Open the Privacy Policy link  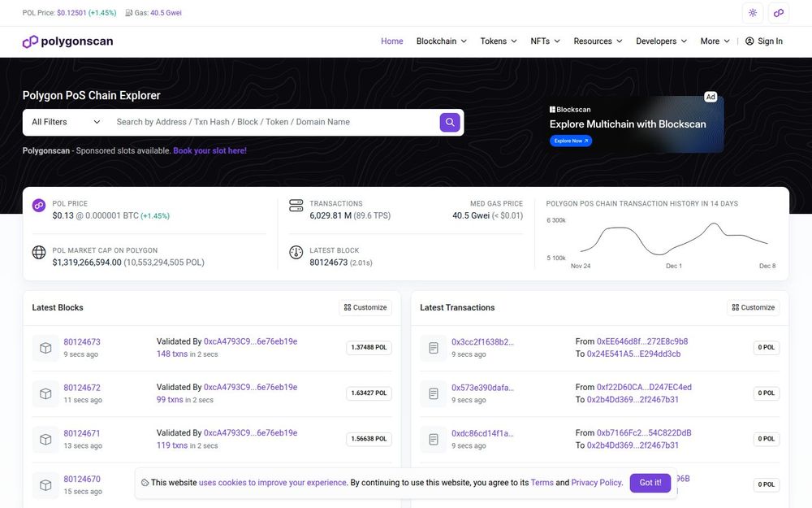coord(596,483)
